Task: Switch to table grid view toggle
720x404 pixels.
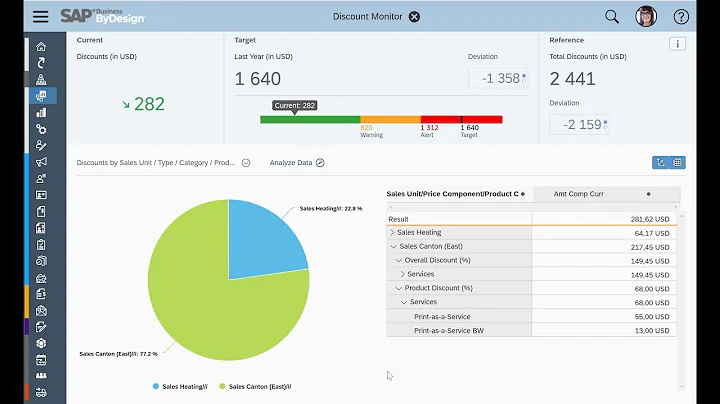Action: click(677, 163)
